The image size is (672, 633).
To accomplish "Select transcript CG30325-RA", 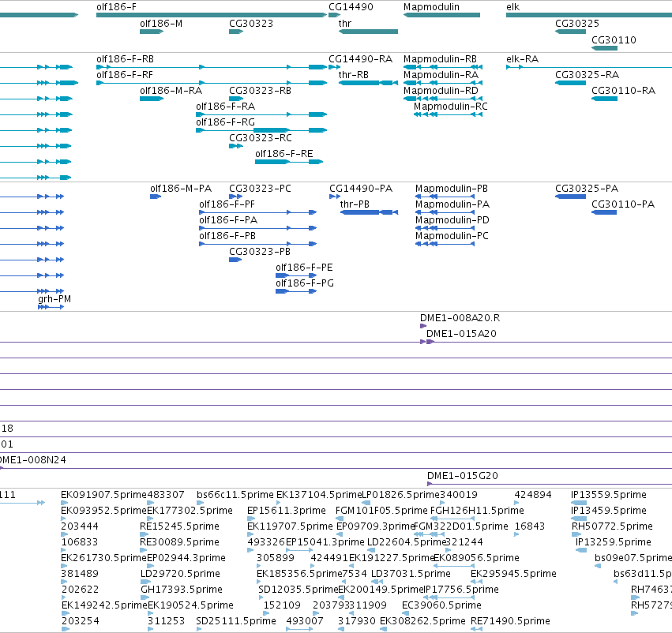I will coord(570,83).
